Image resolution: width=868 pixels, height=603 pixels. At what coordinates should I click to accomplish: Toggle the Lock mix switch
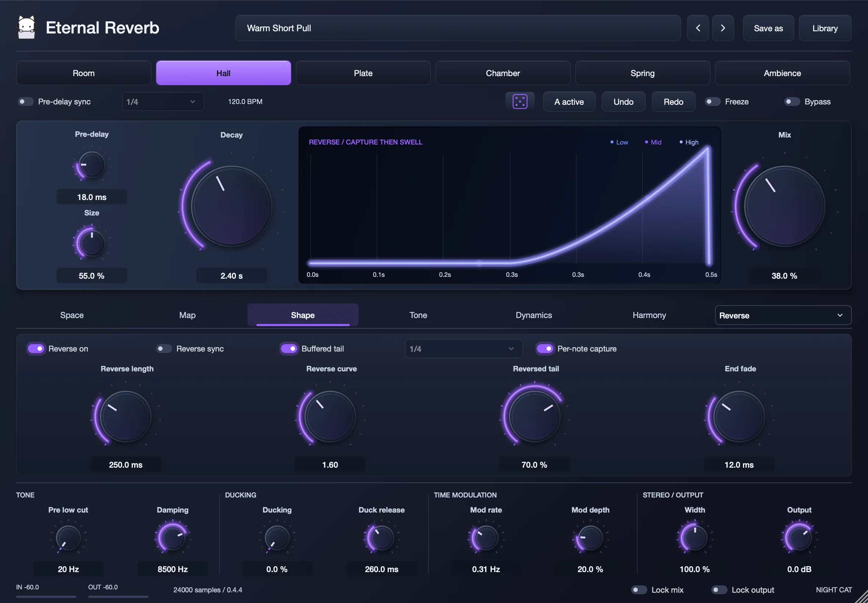pyautogui.click(x=639, y=590)
